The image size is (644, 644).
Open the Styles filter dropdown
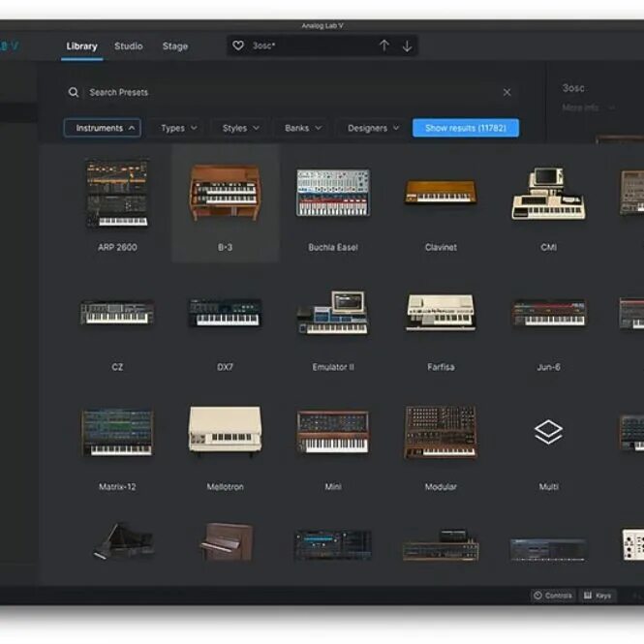pyautogui.click(x=240, y=128)
